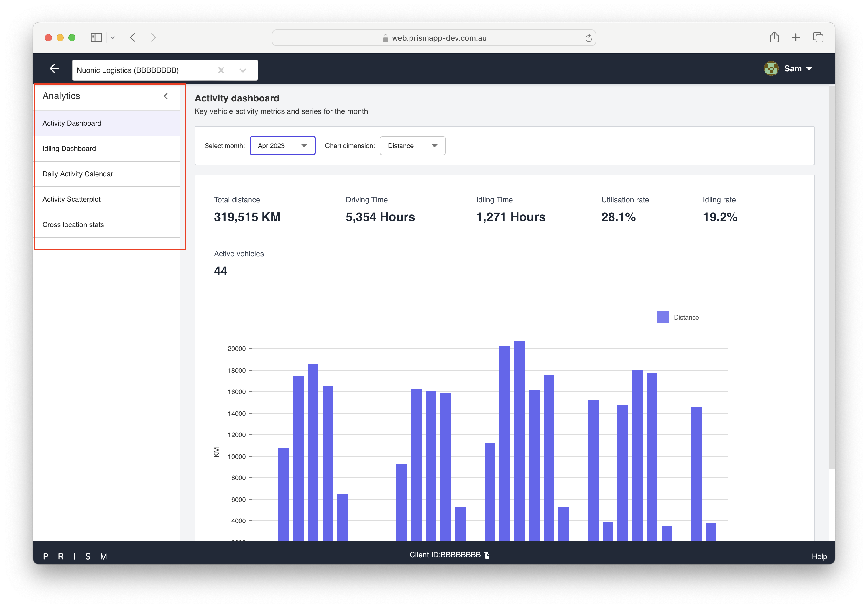The height and width of the screenshot is (608, 868).
Task: Open the Select month Apr 2023 dropdown
Action: 282,146
